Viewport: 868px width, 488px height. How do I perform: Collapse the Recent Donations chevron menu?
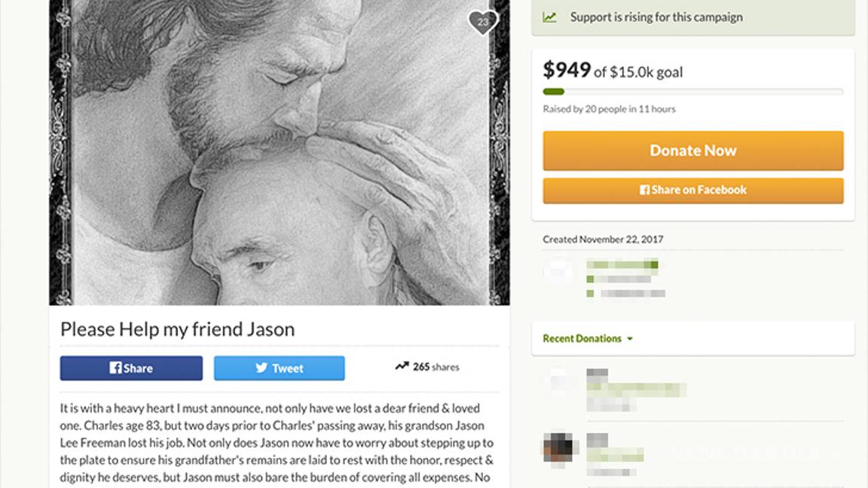coord(629,338)
